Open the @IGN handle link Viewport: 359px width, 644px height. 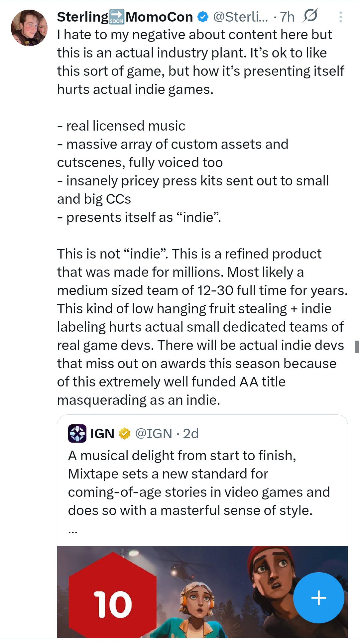pos(154,434)
